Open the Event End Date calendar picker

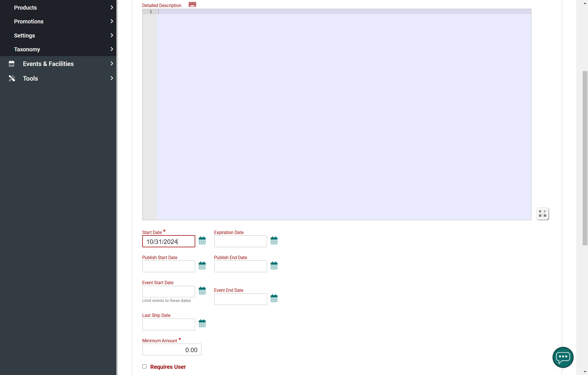(274, 298)
